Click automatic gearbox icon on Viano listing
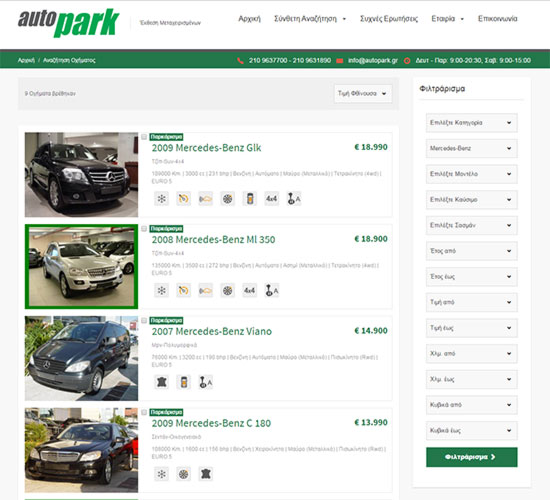 click(206, 382)
